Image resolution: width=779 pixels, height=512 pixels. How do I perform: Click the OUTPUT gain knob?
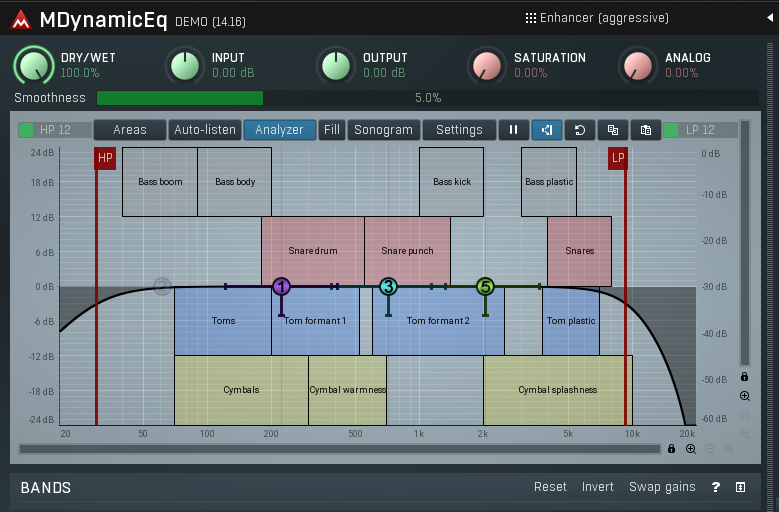336,66
